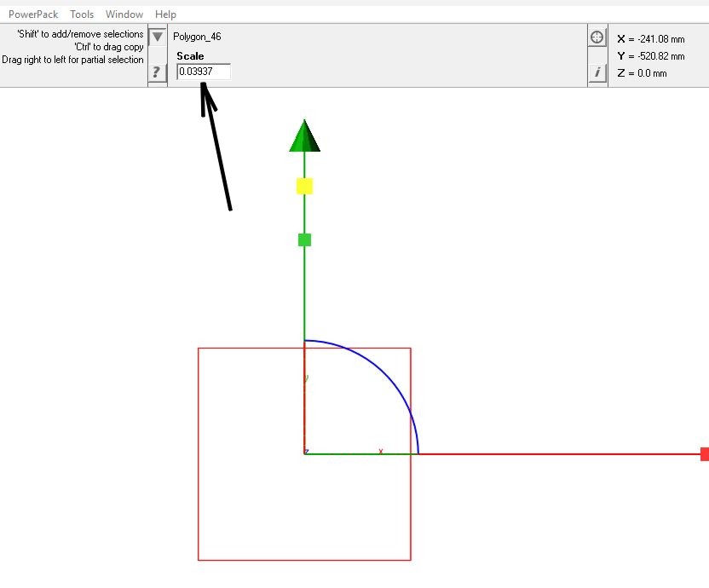Open the PowerPack menu
The image size is (709, 588).
click(33, 14)
